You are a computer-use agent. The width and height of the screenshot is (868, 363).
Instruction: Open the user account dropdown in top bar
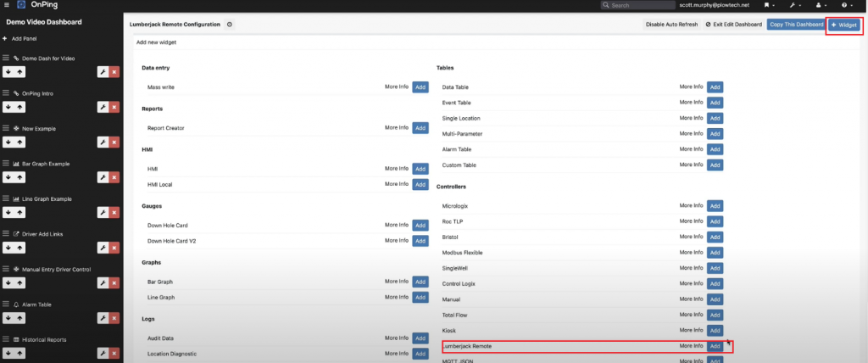(821, 5)
